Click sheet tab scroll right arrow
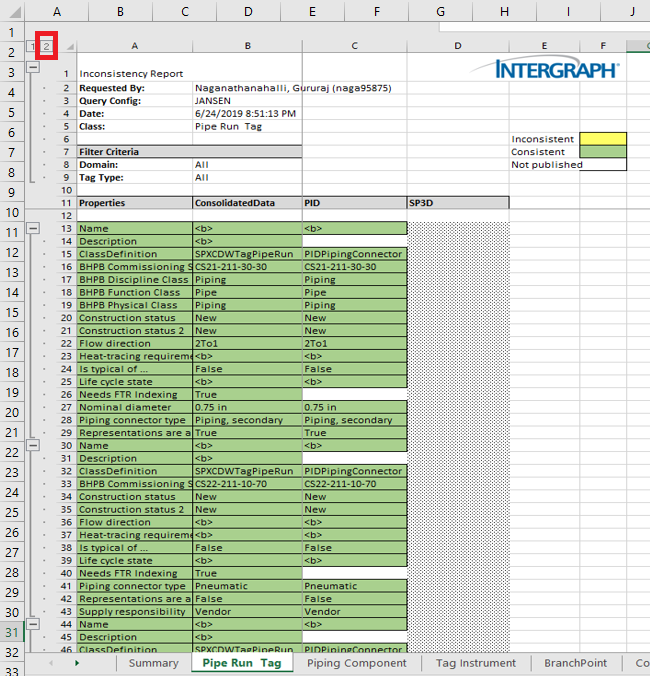Screen dimensions: 650x678 point(77,663)
